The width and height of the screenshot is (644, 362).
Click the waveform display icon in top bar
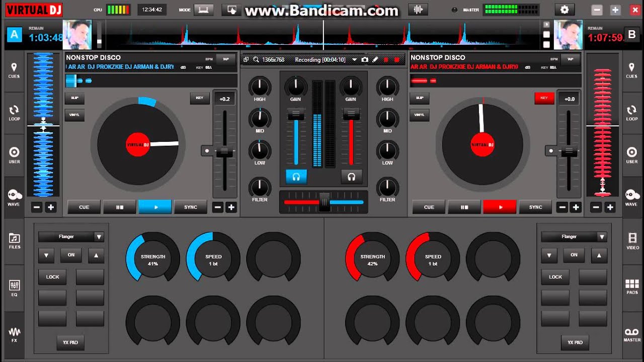[x=418, y=10]
